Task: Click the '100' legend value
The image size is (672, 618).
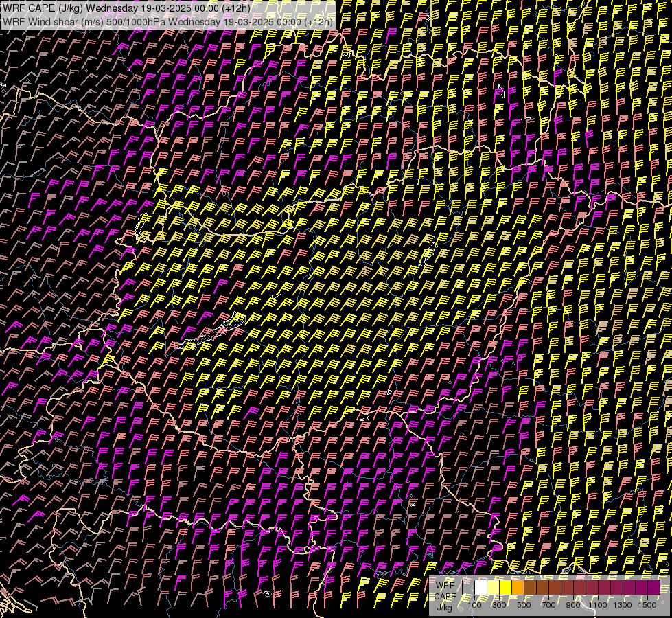Action: (x=474, y=605)
